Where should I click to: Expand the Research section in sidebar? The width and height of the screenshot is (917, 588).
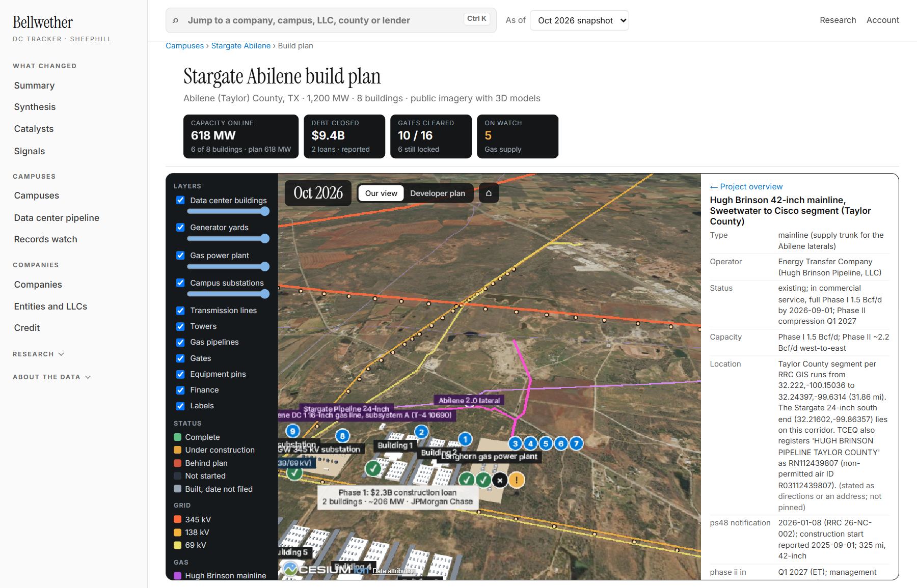coord(38,354)
